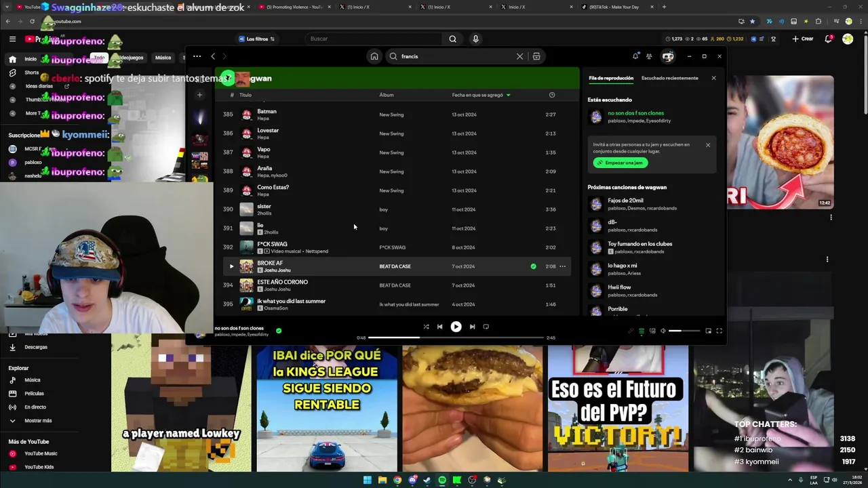Open the lyrics microphone icon in player bar
Screen dimensions: 868x488
631,331
